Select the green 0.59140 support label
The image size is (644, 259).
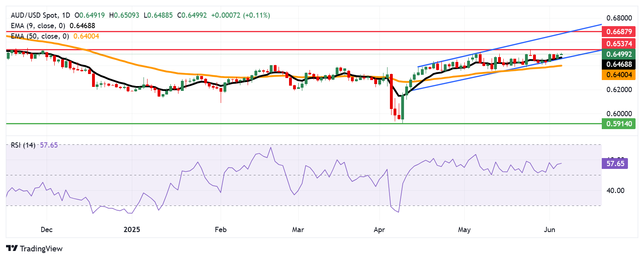point(619,123)
